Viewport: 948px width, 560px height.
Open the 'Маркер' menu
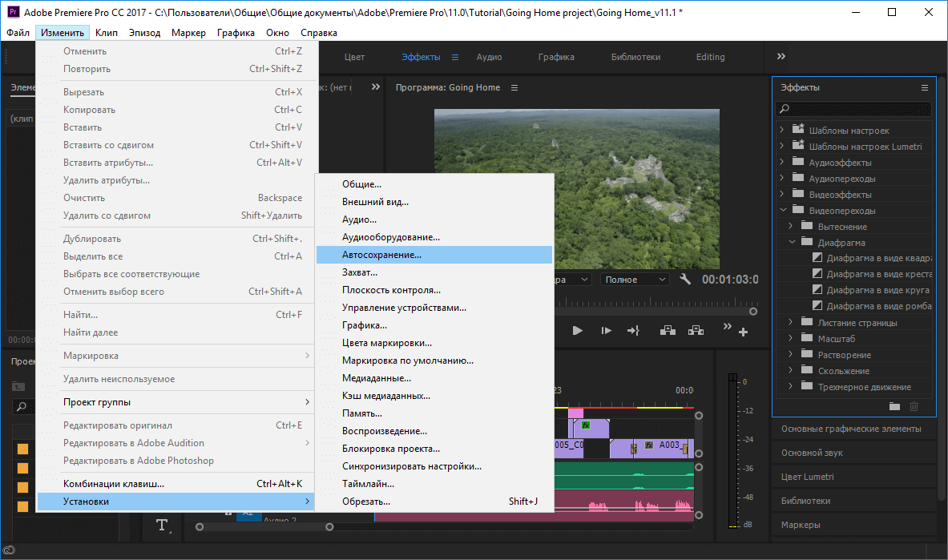coord(188,33)
